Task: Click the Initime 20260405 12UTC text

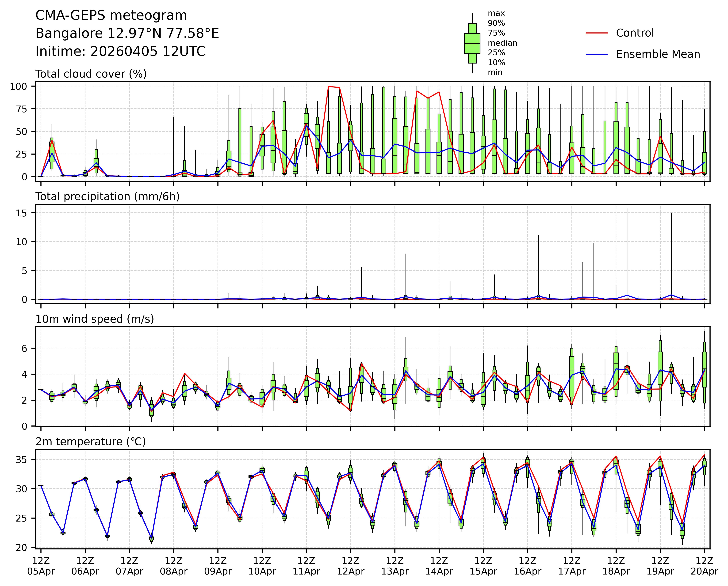Action: click(x=120, y=51)
